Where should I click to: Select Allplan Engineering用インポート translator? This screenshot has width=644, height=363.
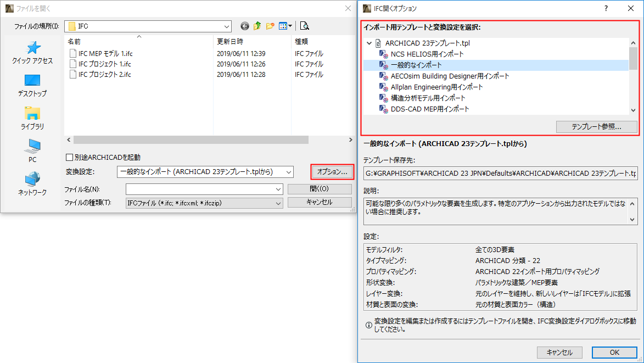pyautogui.click(x=436, y=87)
